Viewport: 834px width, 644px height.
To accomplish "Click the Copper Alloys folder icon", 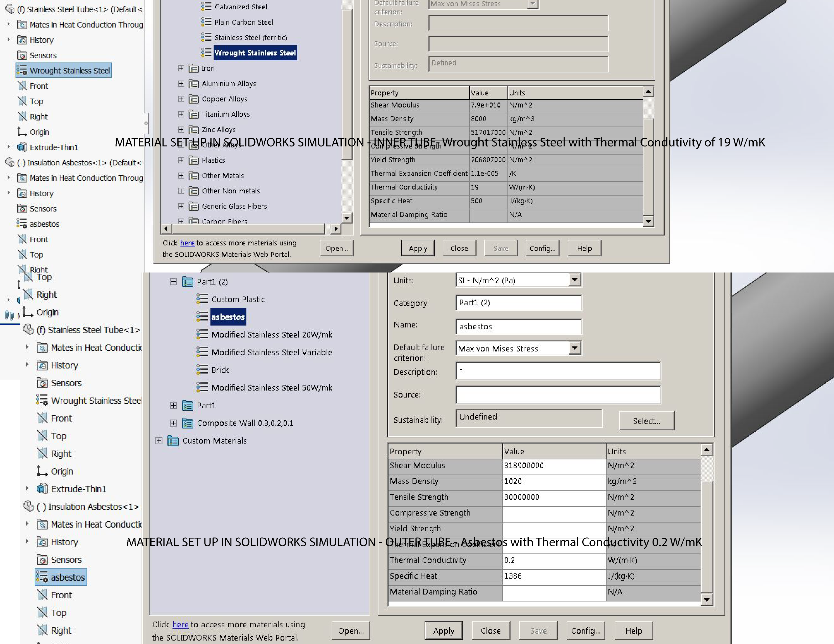I will pos(194,99).
